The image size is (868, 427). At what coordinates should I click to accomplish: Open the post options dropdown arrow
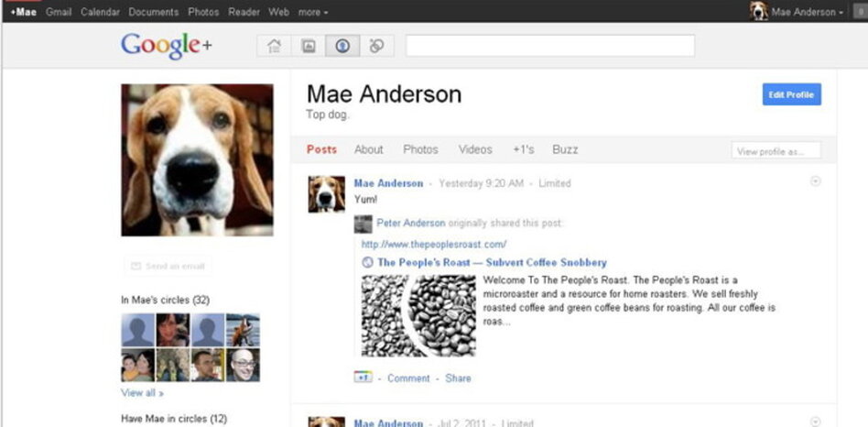pyautogui.click(x=816, y=181)
